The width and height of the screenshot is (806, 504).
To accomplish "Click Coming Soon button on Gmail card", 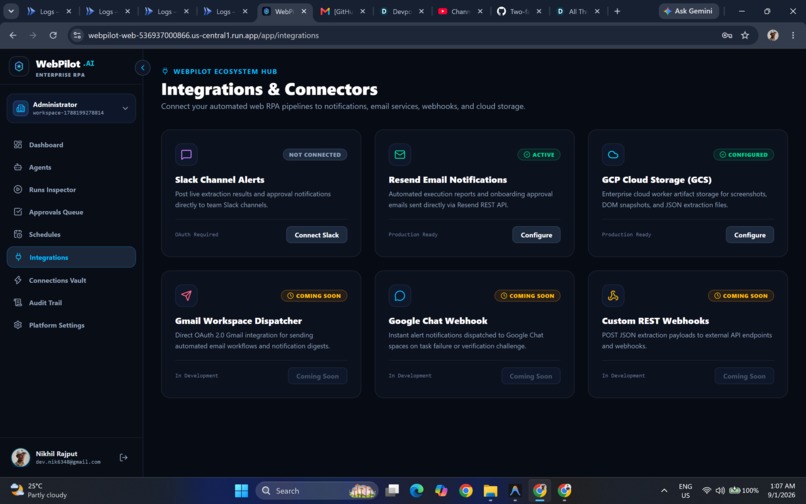I will pyautogui.click(x=317, y=376).
